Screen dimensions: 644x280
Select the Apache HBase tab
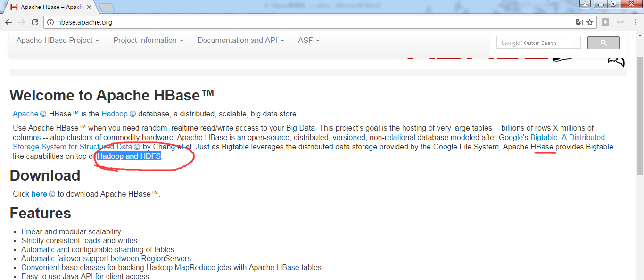tap(51, 7)
